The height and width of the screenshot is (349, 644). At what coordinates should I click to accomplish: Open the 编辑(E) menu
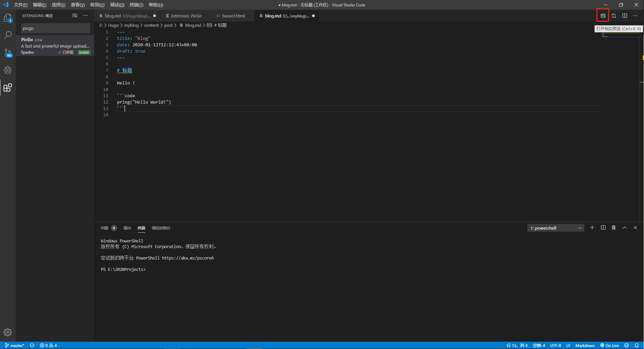coord(40,5)
